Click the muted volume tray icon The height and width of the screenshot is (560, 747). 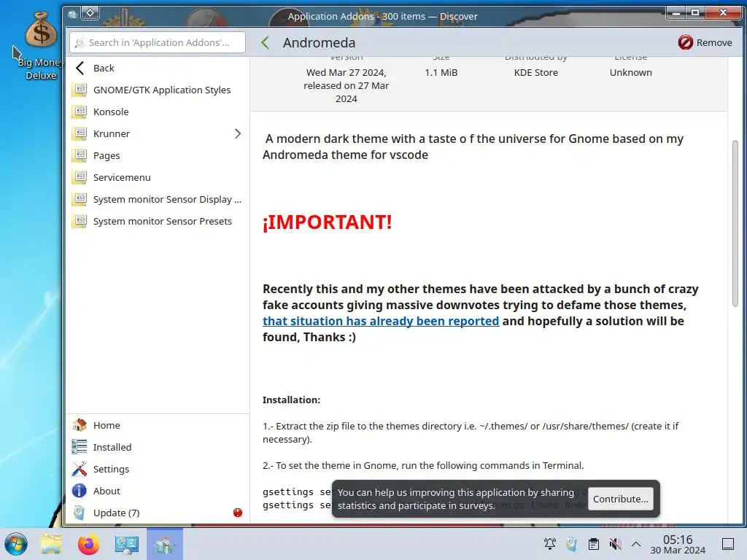pyautogui.click(x=616, y=544)
